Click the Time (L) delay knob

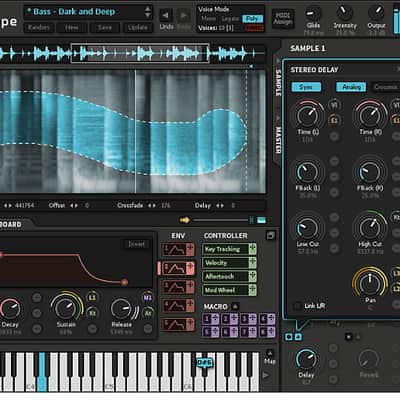(x=307, y=115)
